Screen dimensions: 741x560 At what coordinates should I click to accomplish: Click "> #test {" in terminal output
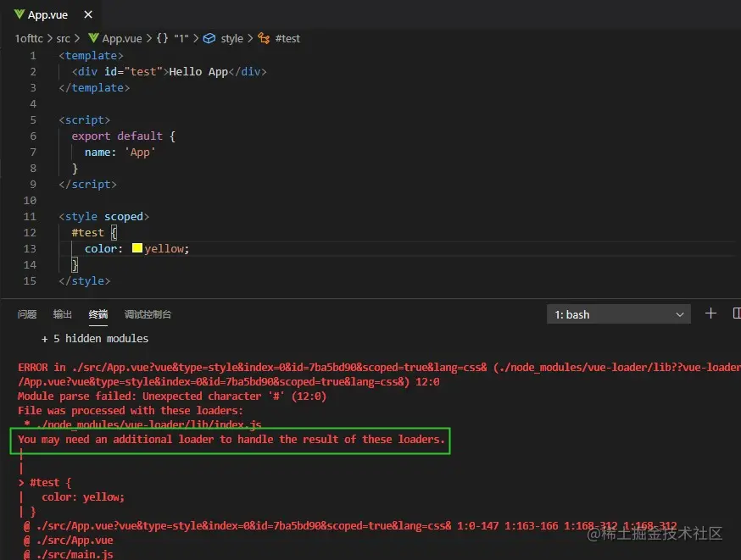click(44, 483)
